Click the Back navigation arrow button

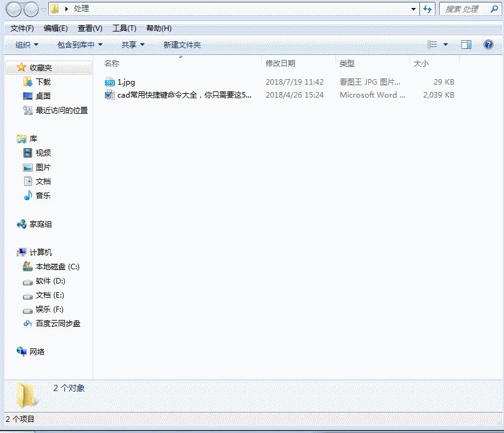tap(14, 9)
